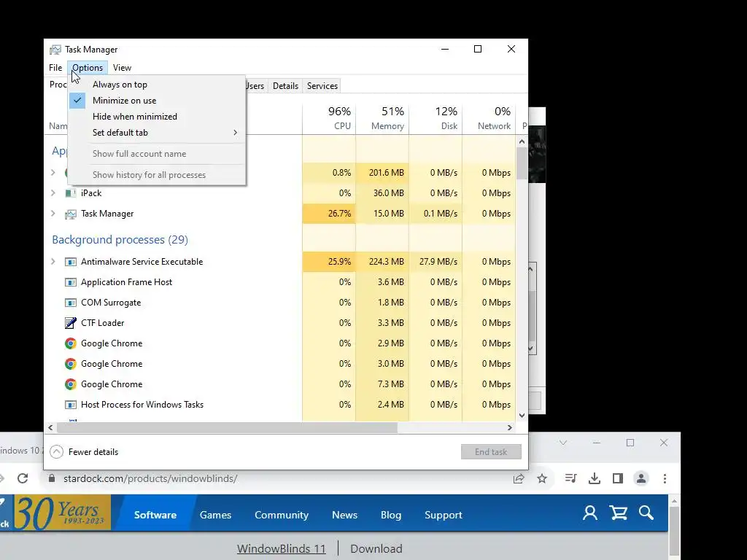Click the Chrome icon beside 7.3 MB
Viewport: 747px width, 560px height.
(71, 384)
